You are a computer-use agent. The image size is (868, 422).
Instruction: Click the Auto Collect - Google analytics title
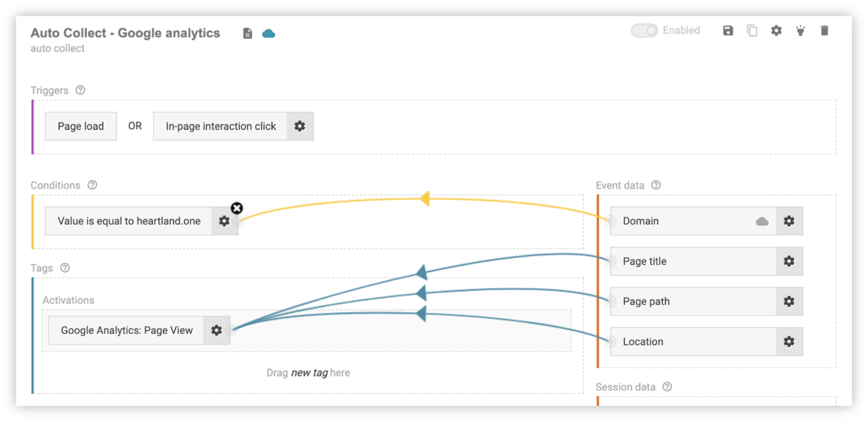[125, 33]
